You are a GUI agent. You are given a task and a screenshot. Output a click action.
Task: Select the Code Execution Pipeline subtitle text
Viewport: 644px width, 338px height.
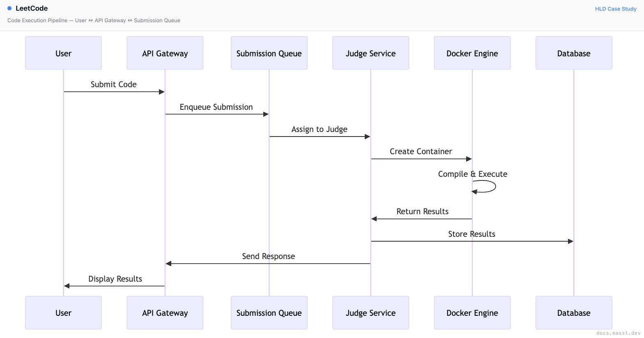pyautogui.click(x=94, y=20)
